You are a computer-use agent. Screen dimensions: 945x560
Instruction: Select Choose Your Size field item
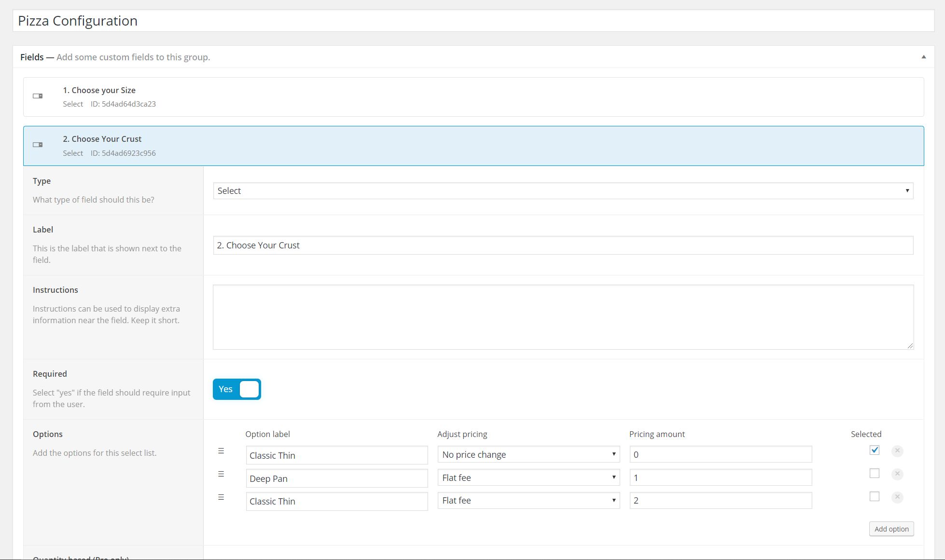click(473, 96)
